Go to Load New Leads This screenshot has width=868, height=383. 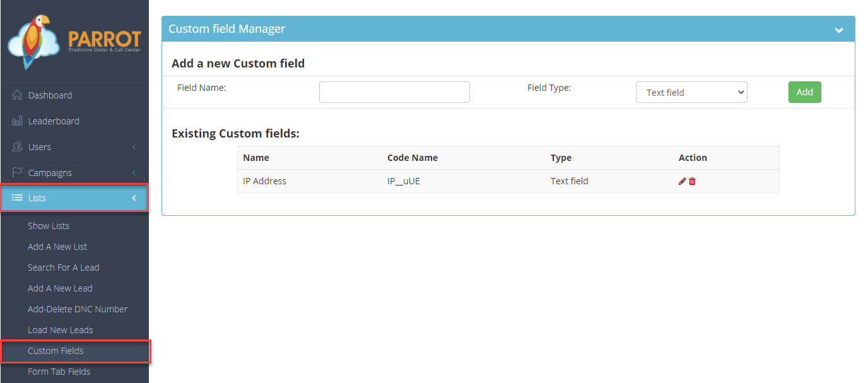pyautogui.click(x=61, y=330)
